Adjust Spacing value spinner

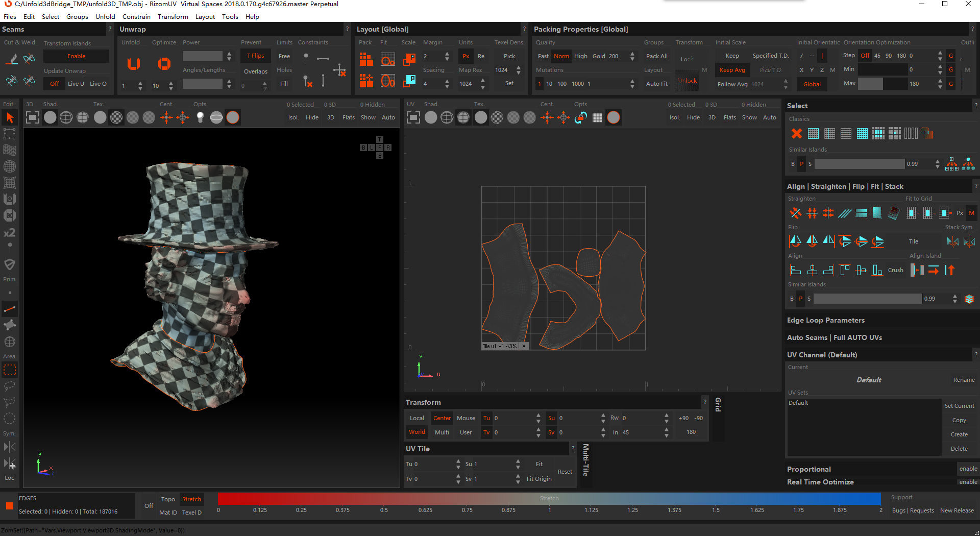click(447, 84)
